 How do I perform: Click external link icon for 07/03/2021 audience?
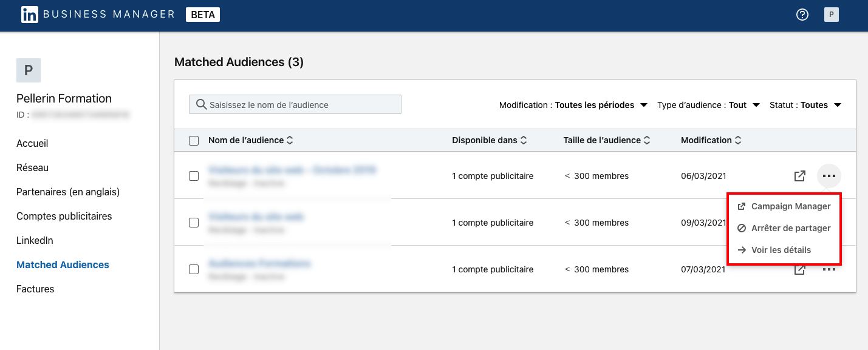click(800, 270)
